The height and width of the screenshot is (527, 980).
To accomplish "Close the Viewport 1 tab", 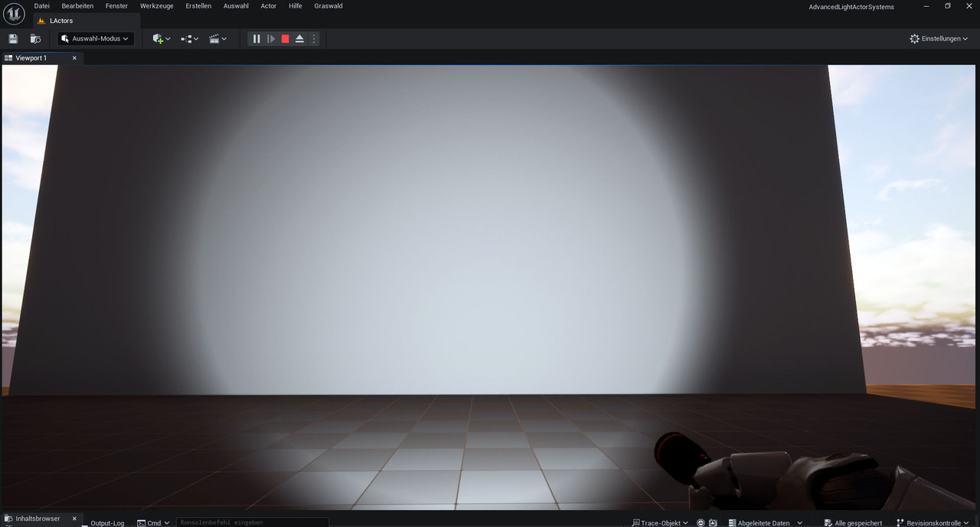I will point(74,58).
